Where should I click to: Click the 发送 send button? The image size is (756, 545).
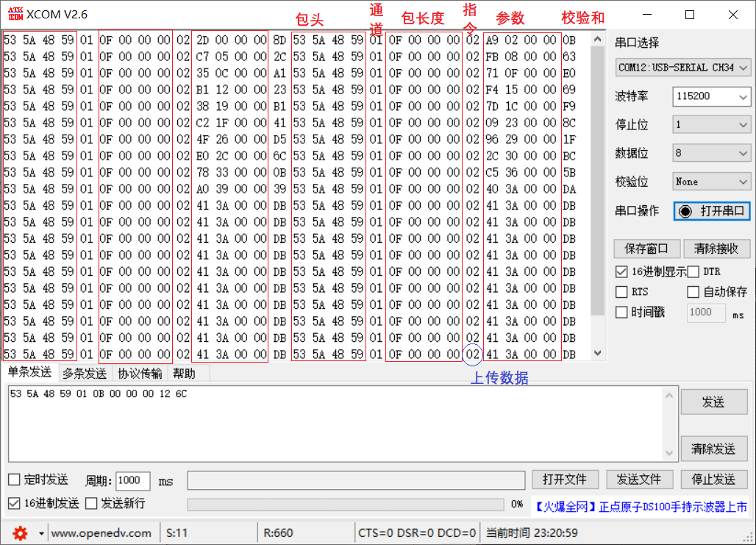(x=714, y=402)
